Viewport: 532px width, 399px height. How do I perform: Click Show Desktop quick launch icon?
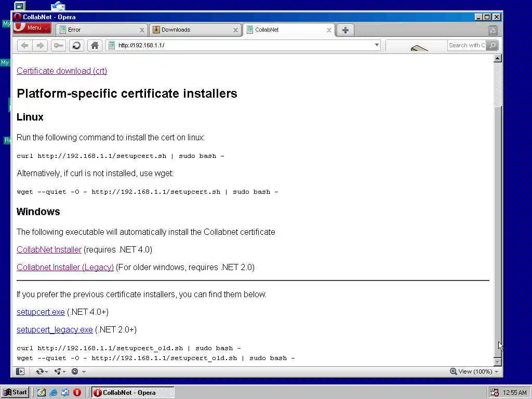pyautogui.click(x=42, y=393)
